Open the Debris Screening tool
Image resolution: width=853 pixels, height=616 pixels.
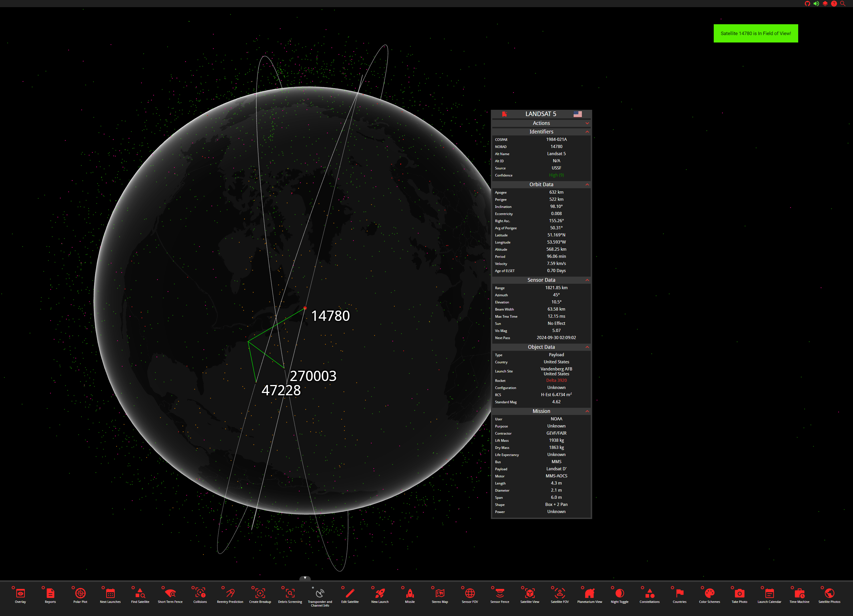click(x=290, y=595)
